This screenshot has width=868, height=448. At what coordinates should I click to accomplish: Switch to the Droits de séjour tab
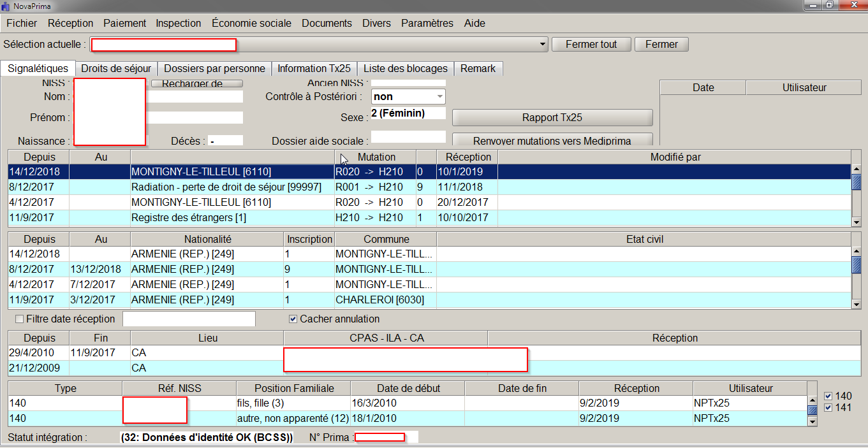(116, 68)
